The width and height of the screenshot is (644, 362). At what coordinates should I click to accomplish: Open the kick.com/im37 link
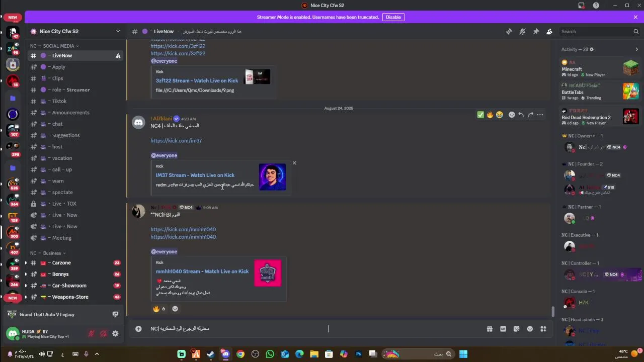tap(176, 141)
